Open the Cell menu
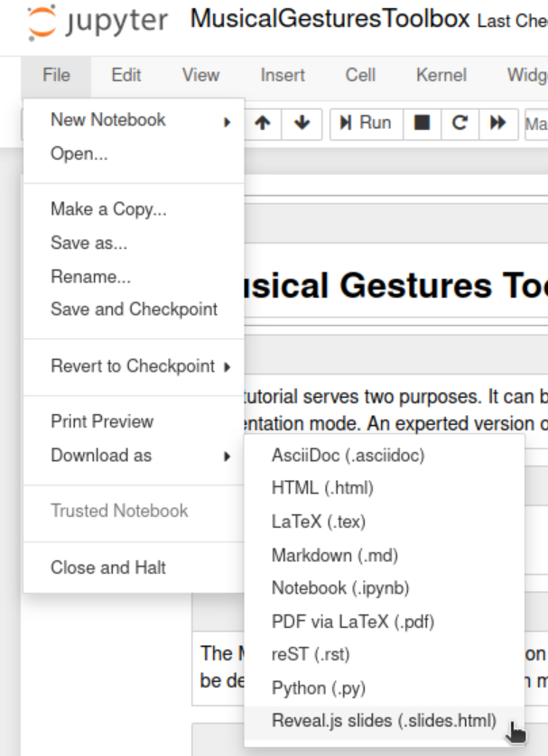 pyautogui.click(x=360, y=75)
